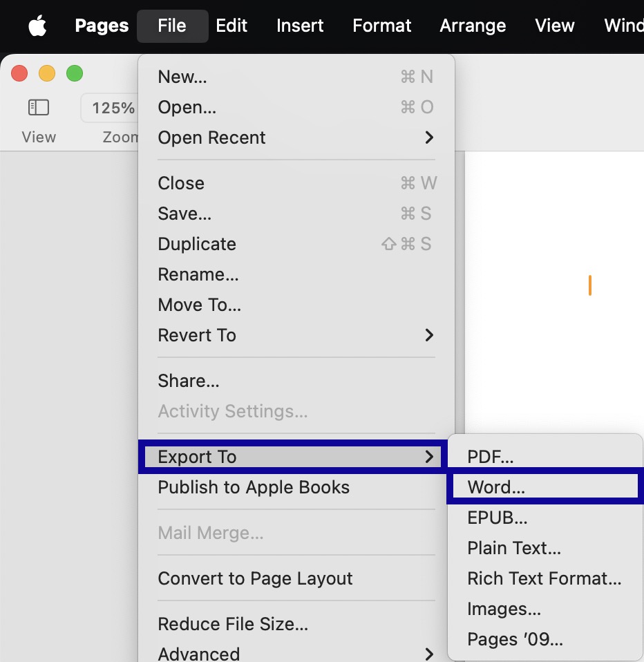644x662 pixels.
Task: Open the Insert menu
Action: tap(300, 26)
